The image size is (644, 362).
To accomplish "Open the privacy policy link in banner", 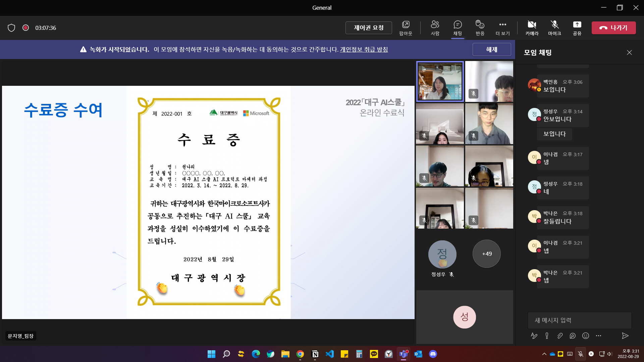I will tap(364, 49).
